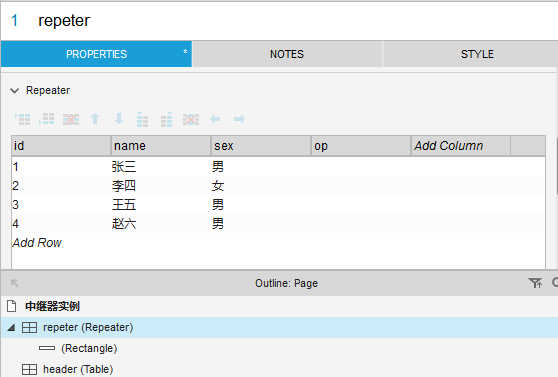Select the id column header
The width and height of the screenshot is (558, 377).
click(61, 146)
